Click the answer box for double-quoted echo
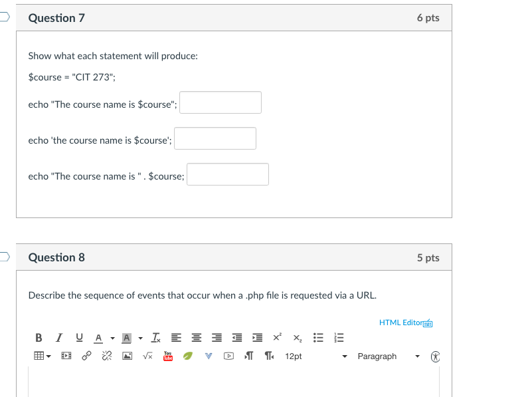 [x=221, y=102]
